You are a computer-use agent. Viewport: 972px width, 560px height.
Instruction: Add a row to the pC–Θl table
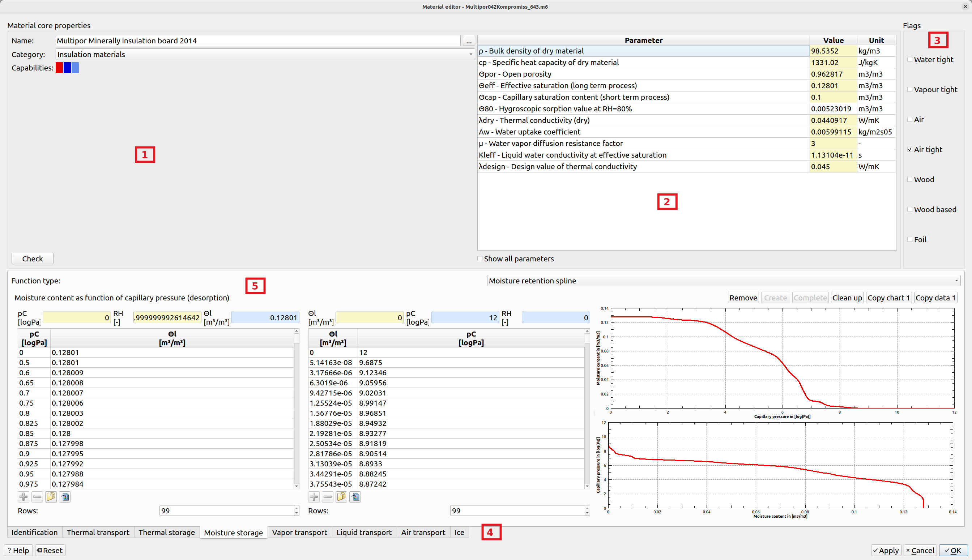click(24, 497)
